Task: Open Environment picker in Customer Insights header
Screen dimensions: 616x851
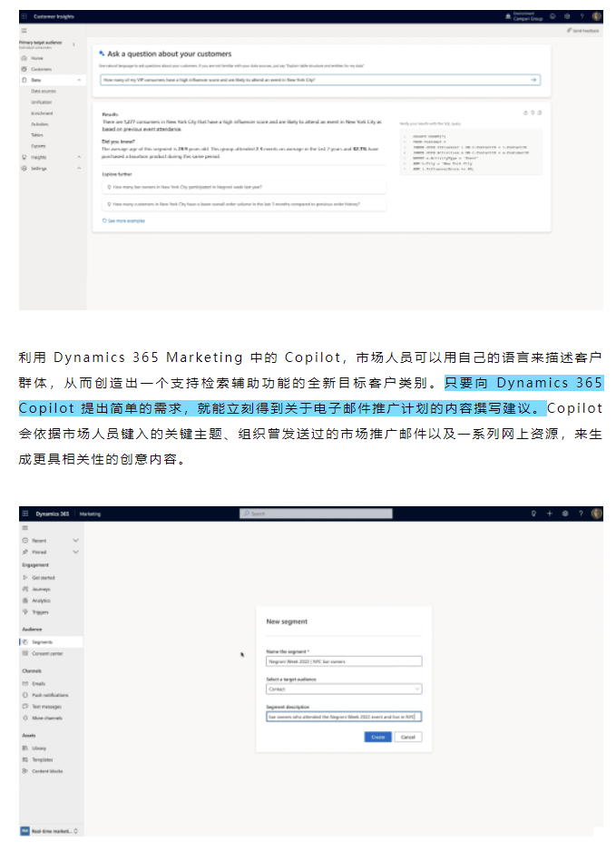Action: pyautogui.click(x=524, y=16)
